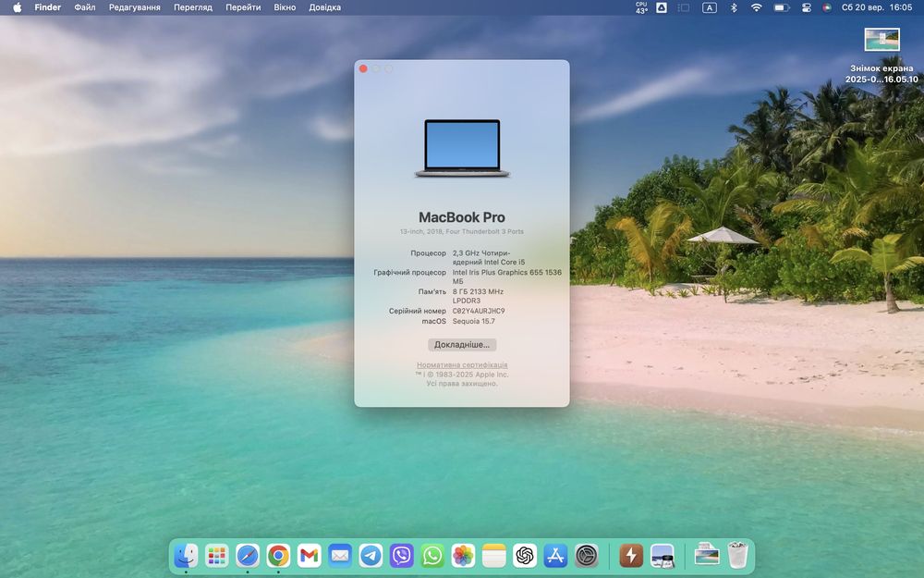Click the Sequoia 15.7 macOS version text
This screenshot has height=578, width=924.
tap(474, 322)
